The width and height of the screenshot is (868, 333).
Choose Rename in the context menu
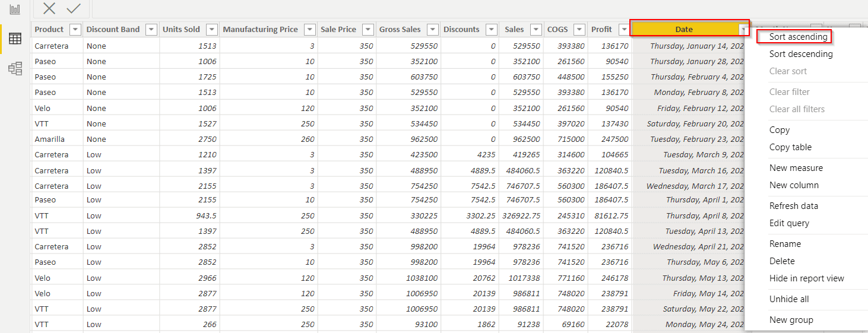(785, 244)
